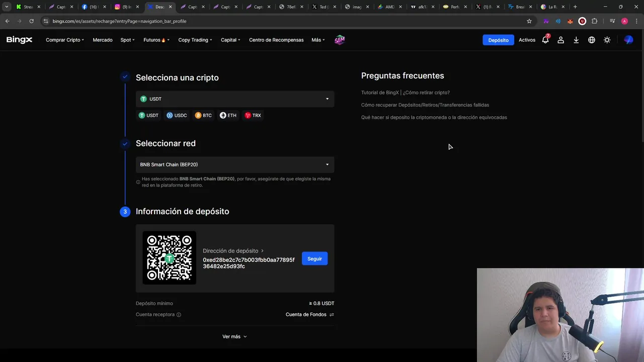The width and height of the screenshot is (644, 362).
Task: Go back in browser
Action: (7, 21)
